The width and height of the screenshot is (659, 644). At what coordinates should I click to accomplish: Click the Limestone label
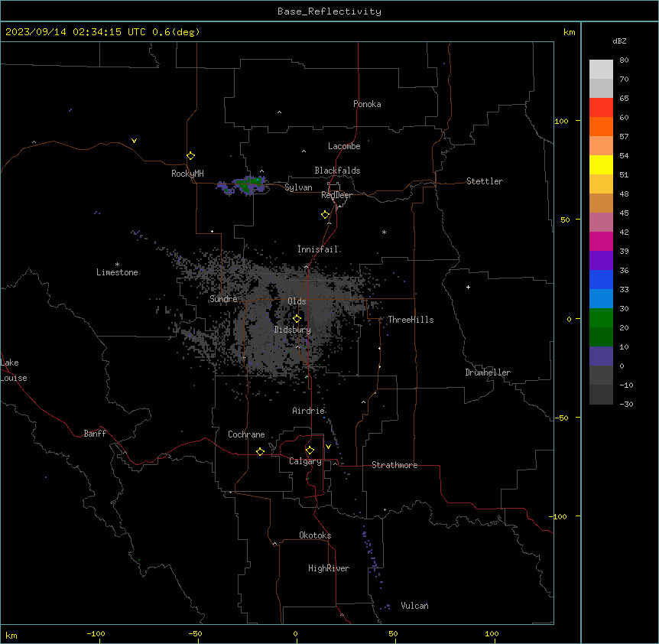click(117, 272)
